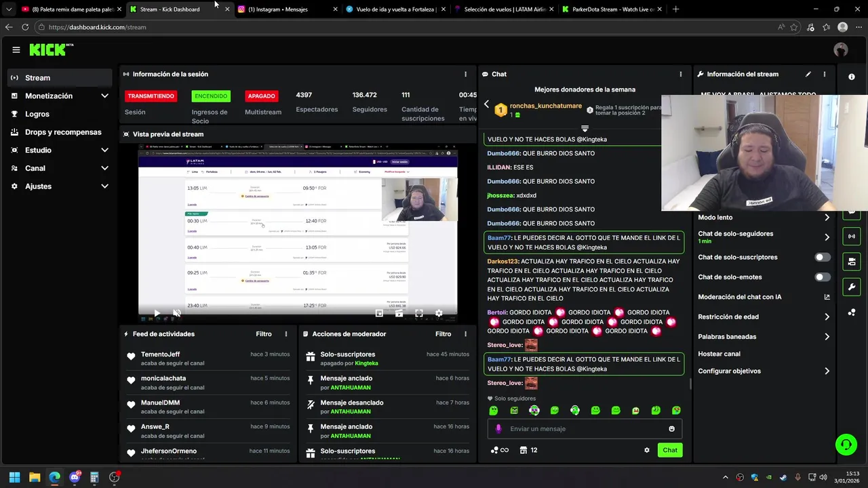Open Chat panel three-dot menu
Screen dimensions: 868x488
pos(681,74)
